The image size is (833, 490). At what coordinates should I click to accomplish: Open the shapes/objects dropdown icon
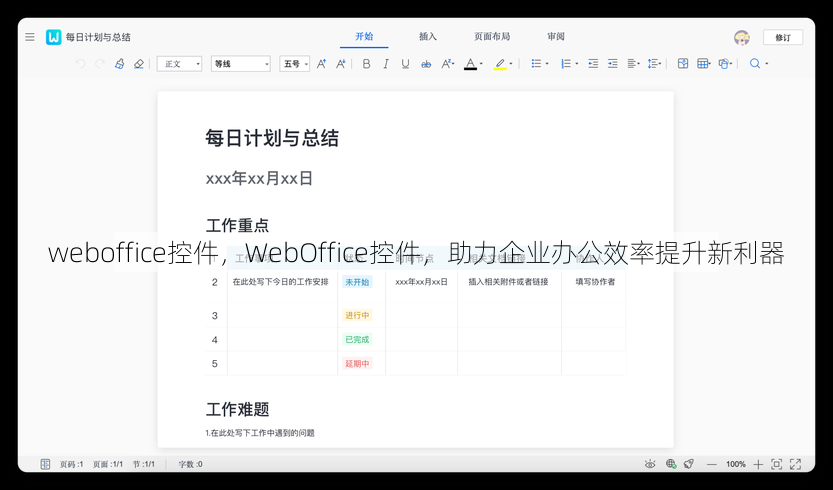click(x=725, y=64)
